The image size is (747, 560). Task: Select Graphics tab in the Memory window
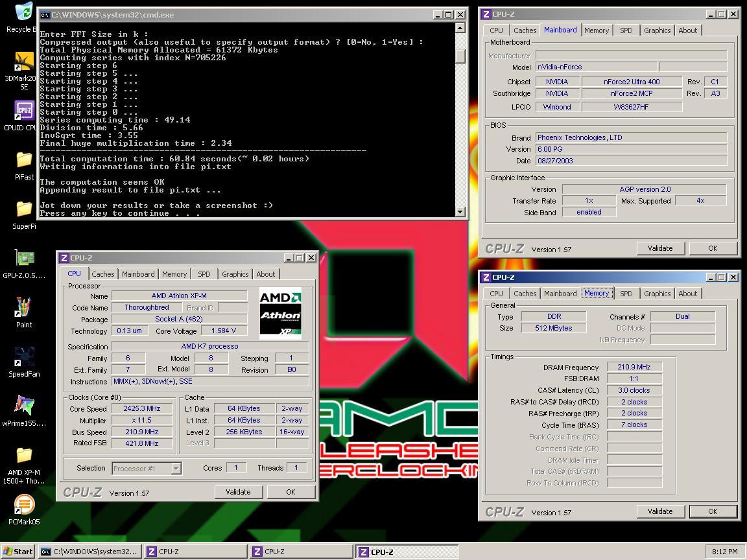click(x=658, y=294)
